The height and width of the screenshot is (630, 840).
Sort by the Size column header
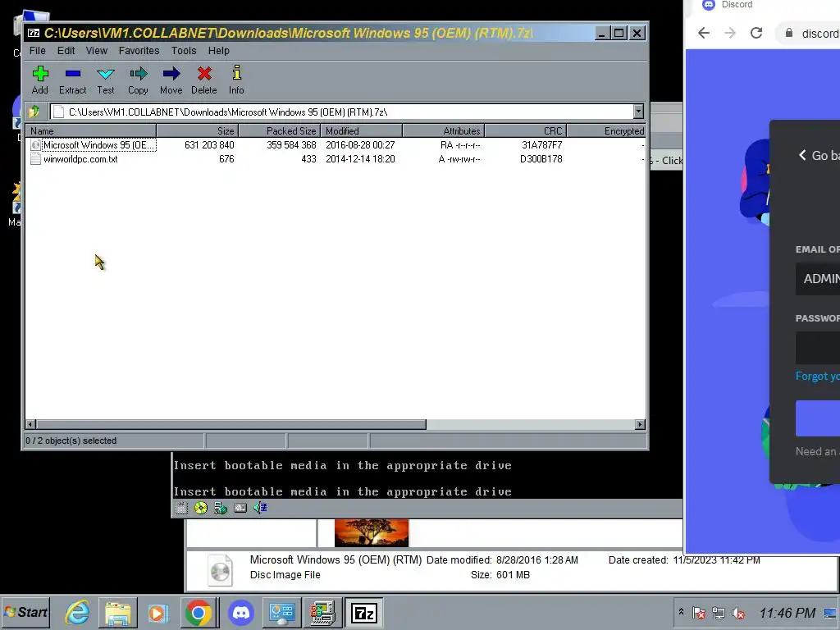pyautogui.click(x=197, y=130)
